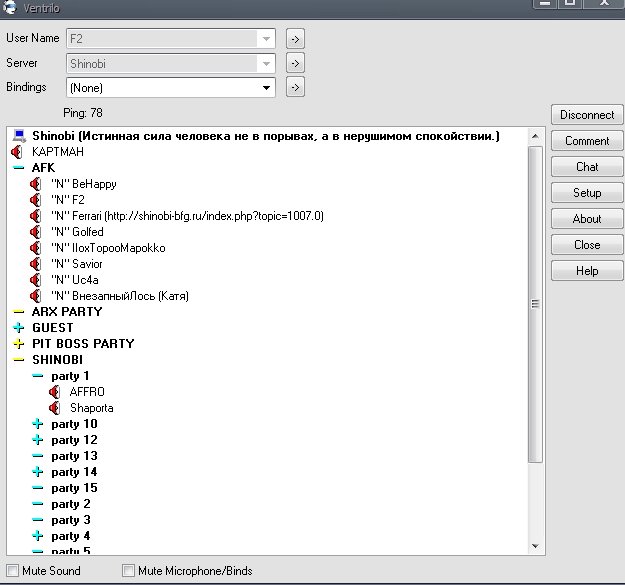Select the Shinobi server root entry

266,136
